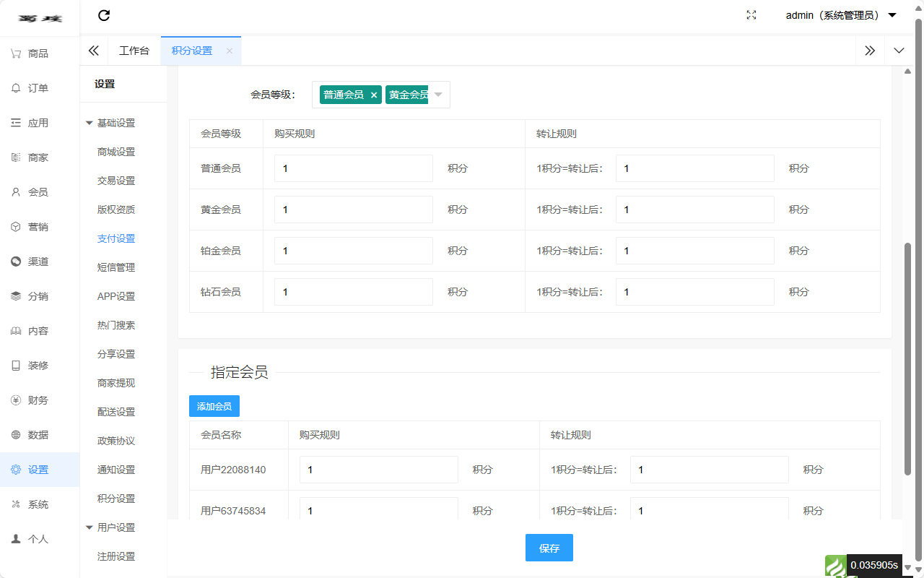924x578 pixels.
Task: Switch to the 工作台 tab
Action: pos(134,51)
